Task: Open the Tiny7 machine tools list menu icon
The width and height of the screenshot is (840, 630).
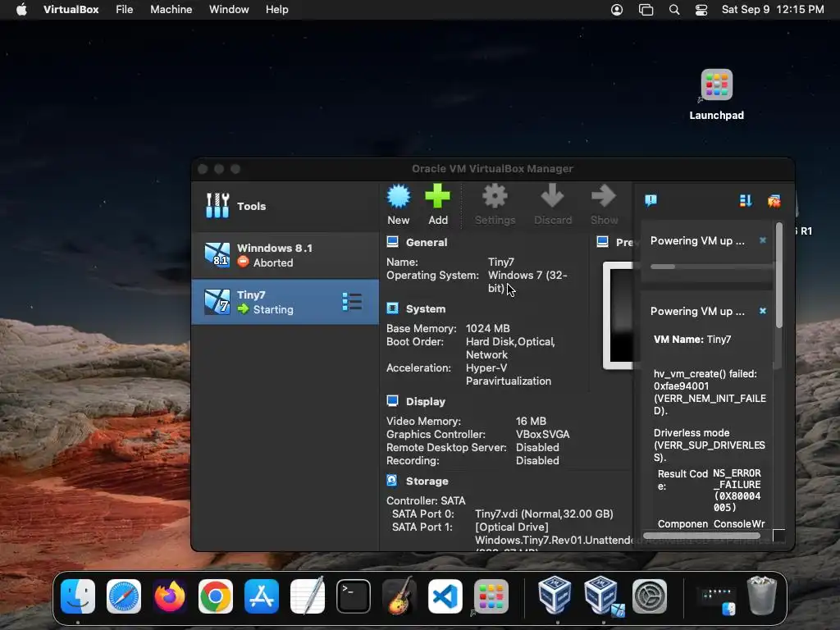Action: coord(352,302)
